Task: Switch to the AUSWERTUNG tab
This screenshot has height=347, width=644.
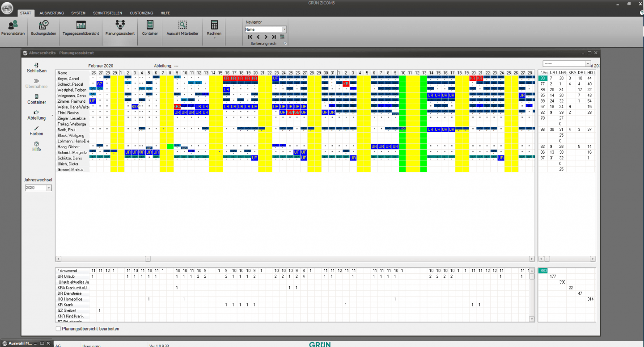Action: 51,13
